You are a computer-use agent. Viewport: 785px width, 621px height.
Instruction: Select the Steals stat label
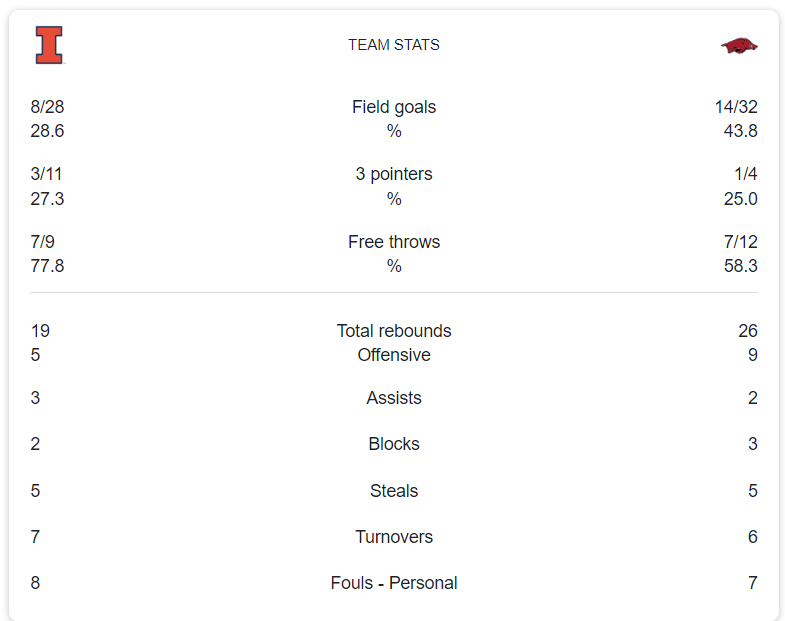tap(394, 491)
